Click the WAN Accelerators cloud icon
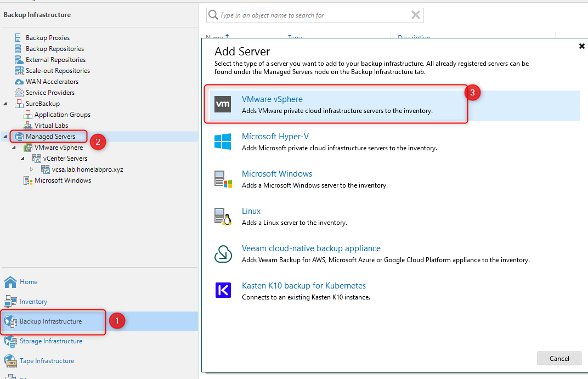 19,82
